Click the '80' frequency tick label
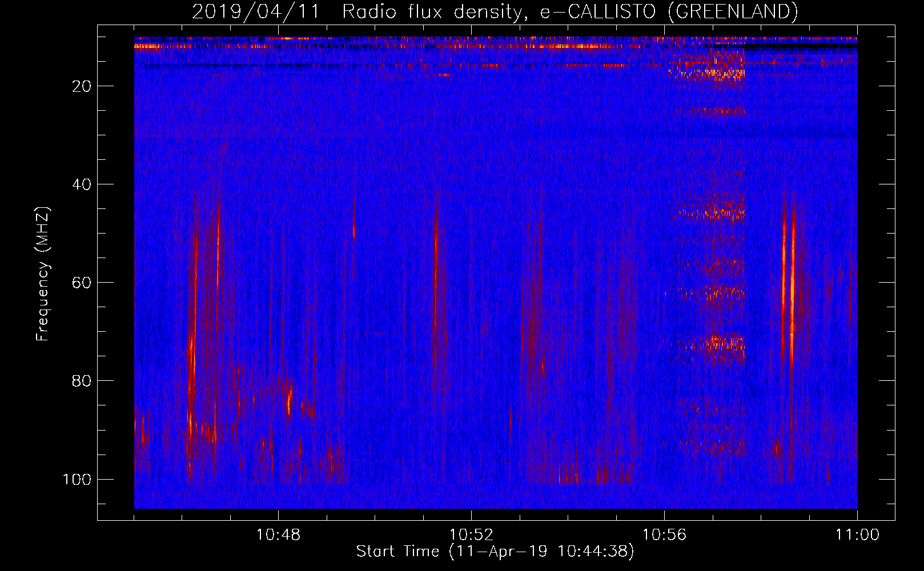Viewport: 924px width, 571px height. click(x=82, y=381)
